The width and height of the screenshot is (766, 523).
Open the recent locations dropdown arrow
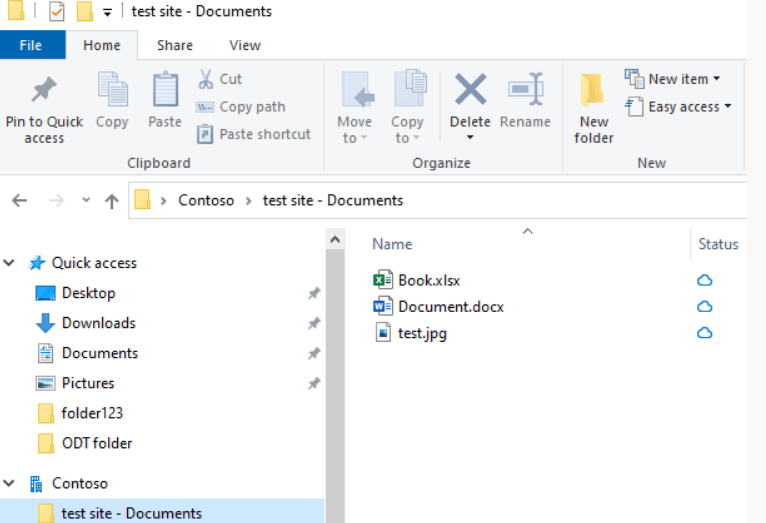(86, 200)
